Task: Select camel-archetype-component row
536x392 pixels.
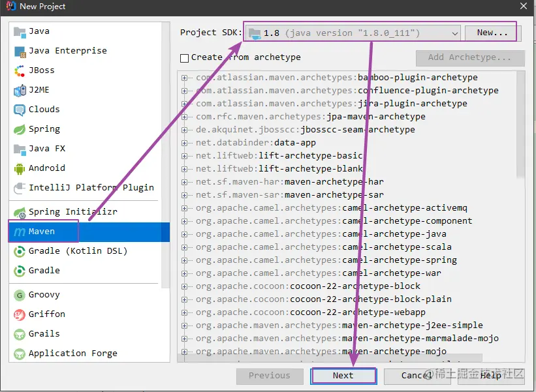Action: [x=334, y=221]
